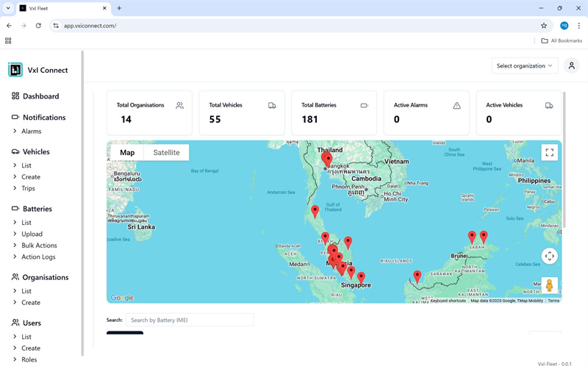Expand the Bulk Actions chevron

point(15,245)
